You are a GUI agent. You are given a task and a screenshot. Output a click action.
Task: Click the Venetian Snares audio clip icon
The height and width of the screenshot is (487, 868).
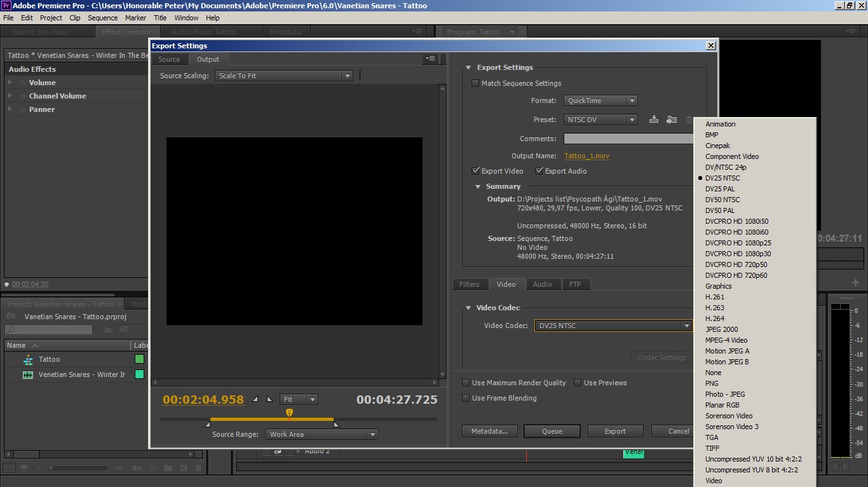tap(28, 375)
